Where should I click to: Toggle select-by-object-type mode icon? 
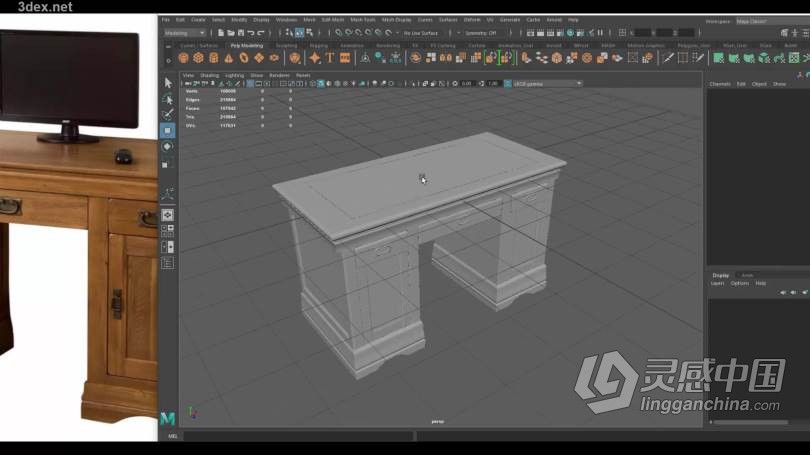tap(299, 33)
